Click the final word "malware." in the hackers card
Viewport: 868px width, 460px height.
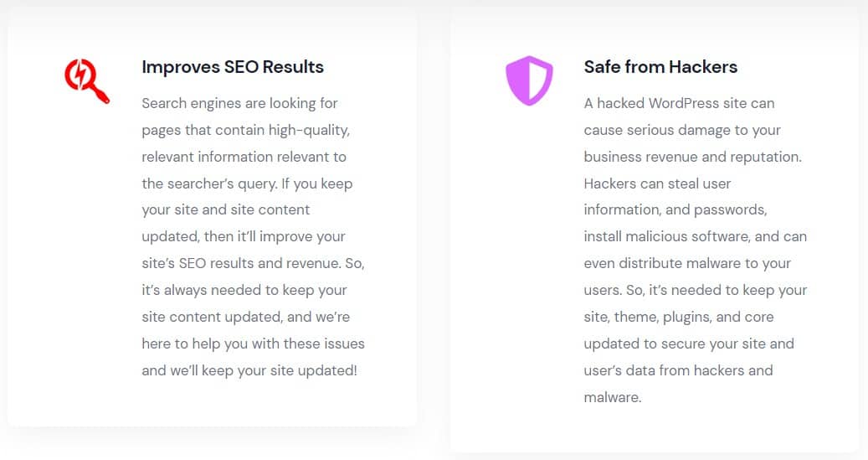[613, 397]
